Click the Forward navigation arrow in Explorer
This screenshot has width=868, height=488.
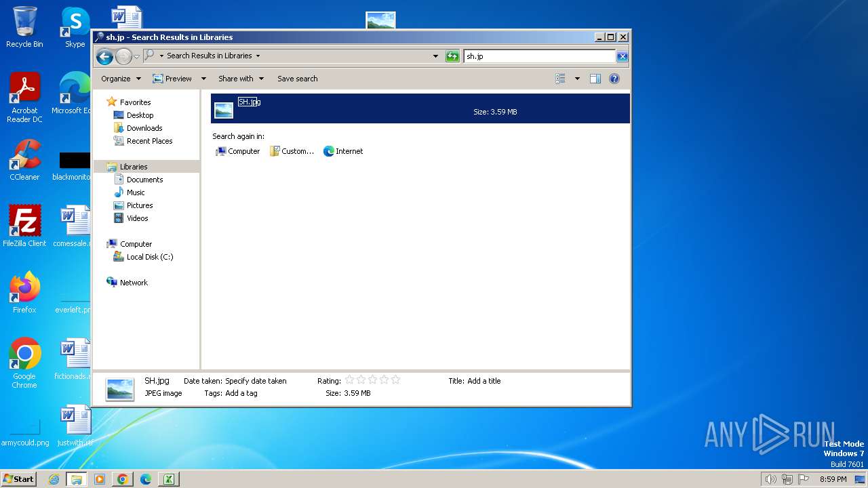tap(123, 56)
